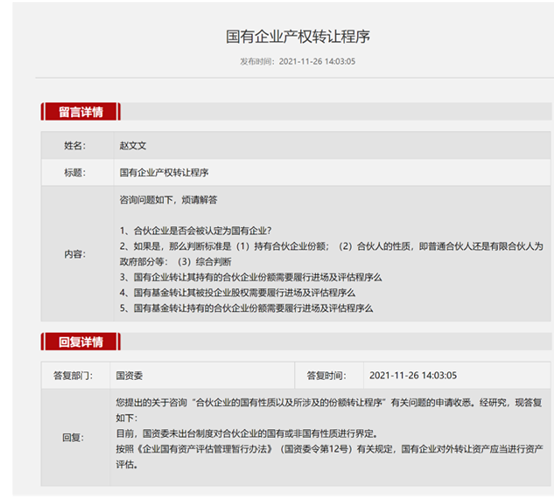Screen dimensions: 554x497
Task: Click the 留言详情 section header
Action: pos(81,112)
